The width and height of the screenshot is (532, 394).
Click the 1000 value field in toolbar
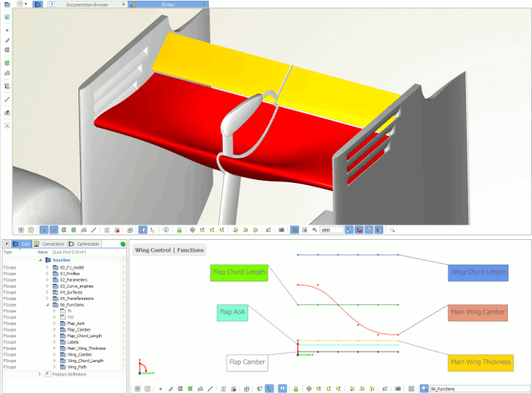coord(331,230)
